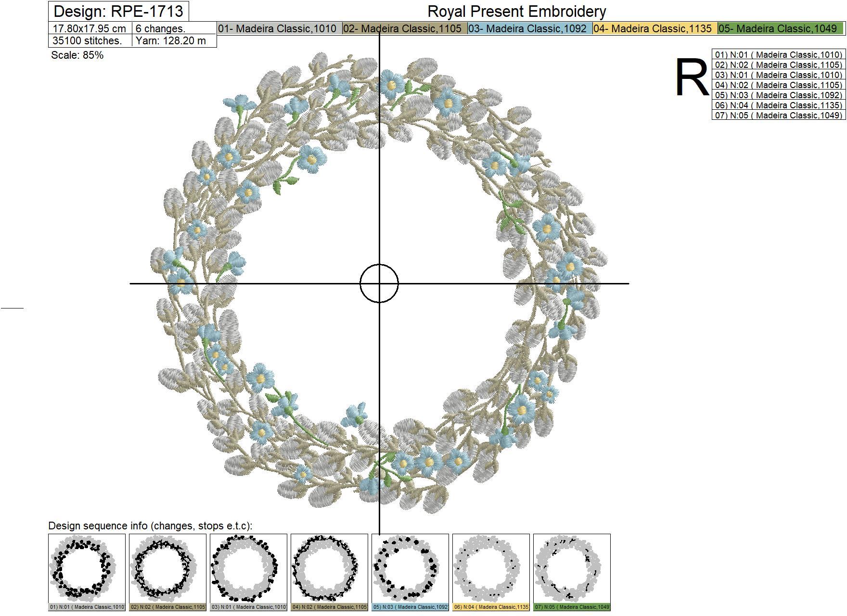Click list row 05) N:03 Madeira Classic 1092
The width and height of the screenshot is (847, 616).
click(x=778, y=95)
